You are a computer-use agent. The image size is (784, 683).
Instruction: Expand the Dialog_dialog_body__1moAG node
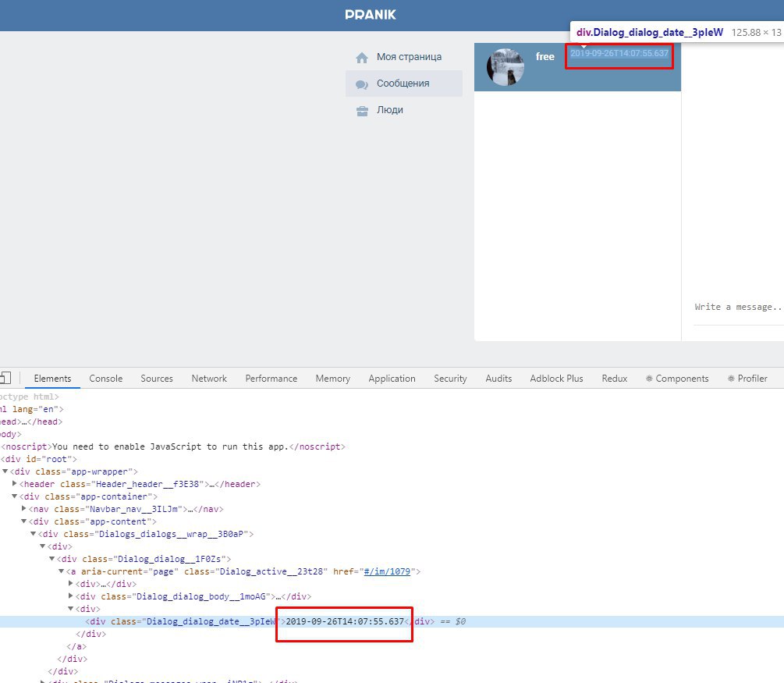(x=70, y=596)
